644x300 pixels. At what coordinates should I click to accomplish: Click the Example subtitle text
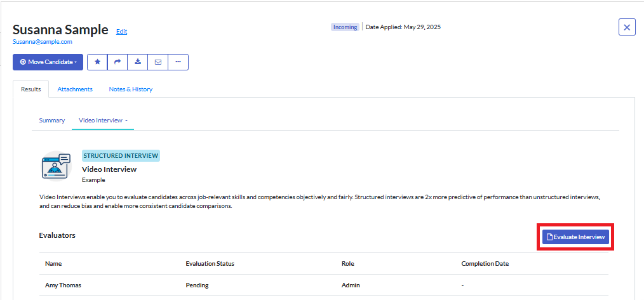[93, 179]
